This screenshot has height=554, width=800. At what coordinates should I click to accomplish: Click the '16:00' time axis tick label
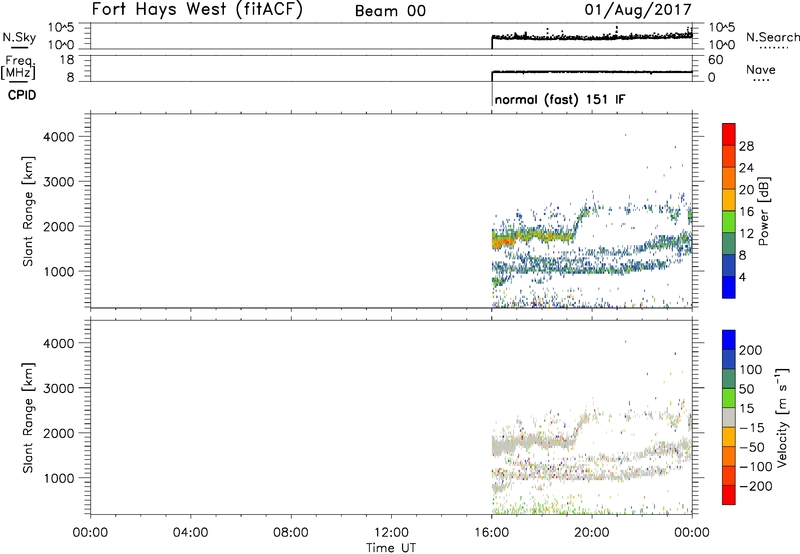[x=491, y=533]
